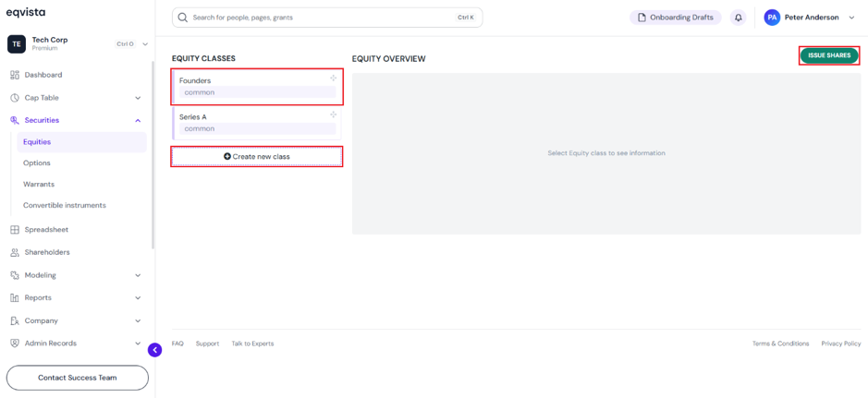Open notifications bell
The width and height of the screenshot is (868, 398).
[x=738, y=18]
